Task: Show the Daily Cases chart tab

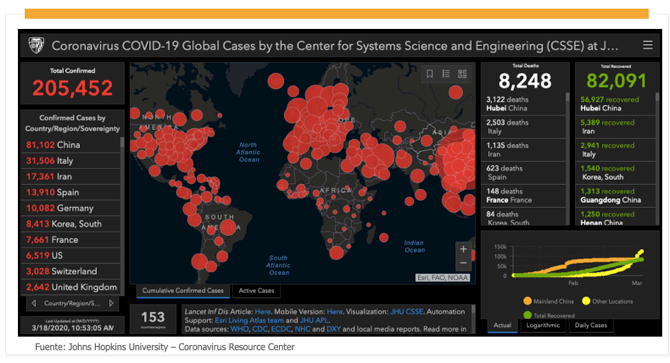Action: click(x=591, y=325)
